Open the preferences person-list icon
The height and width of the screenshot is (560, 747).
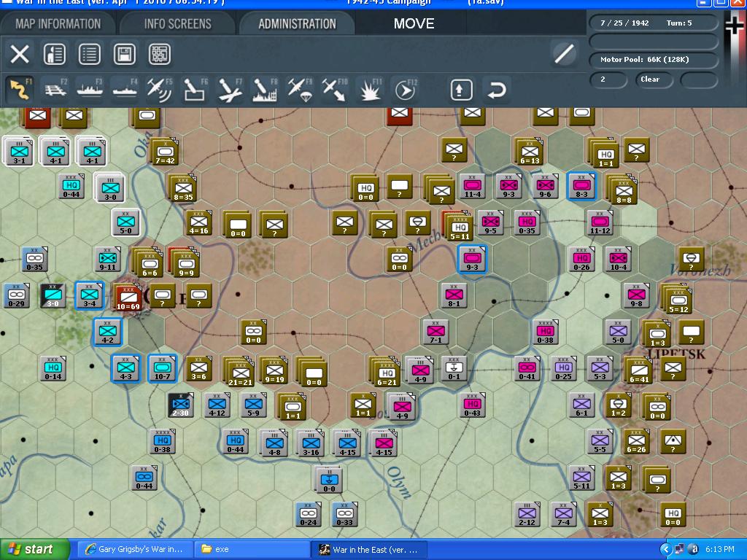click(x=54, y=54)
